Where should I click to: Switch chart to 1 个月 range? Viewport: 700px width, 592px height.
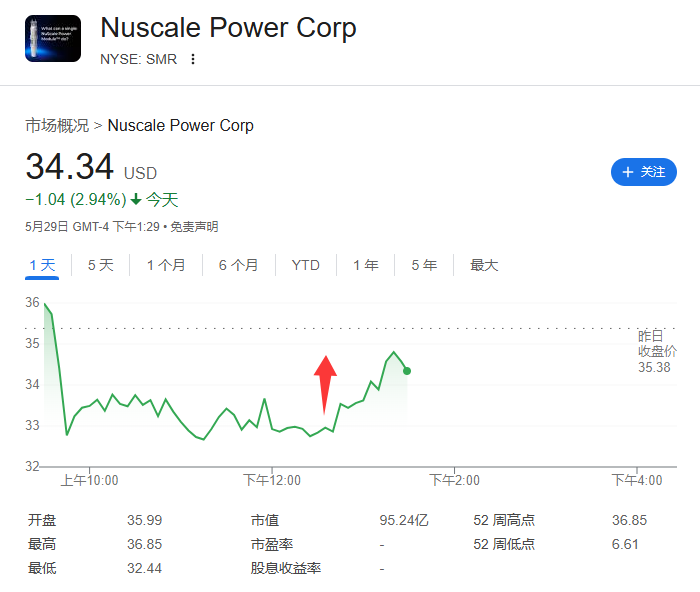166,265
